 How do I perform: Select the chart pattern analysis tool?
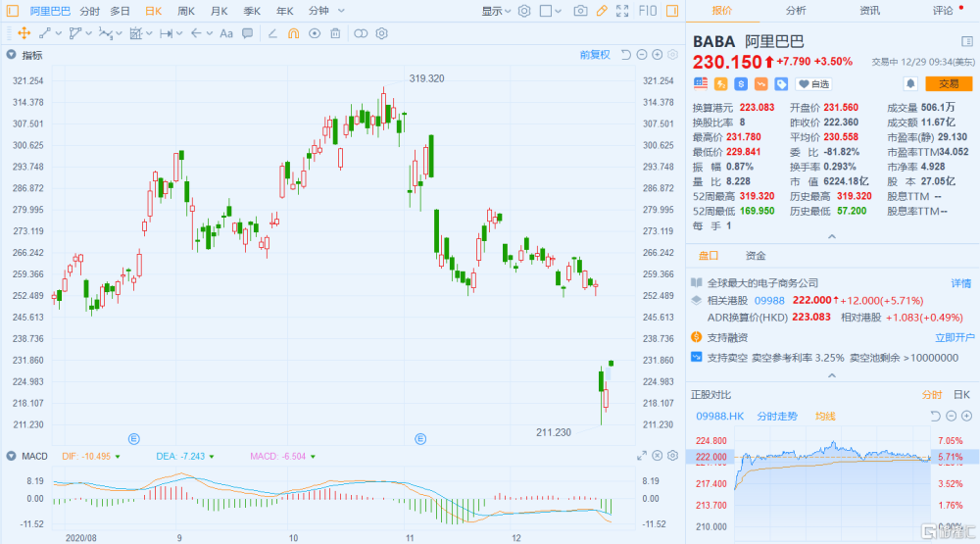point(135,33)
